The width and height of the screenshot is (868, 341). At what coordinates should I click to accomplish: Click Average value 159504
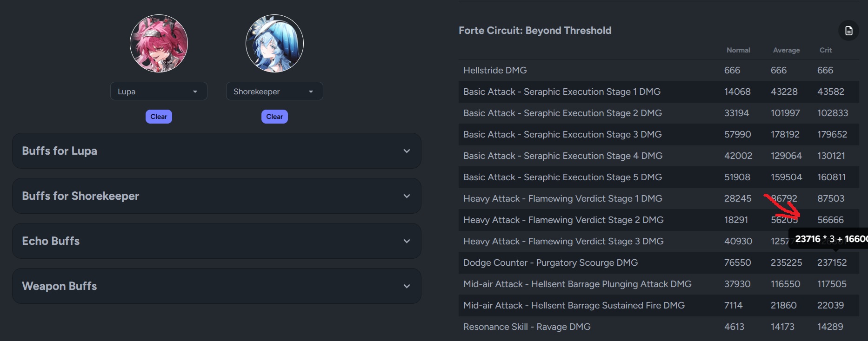(x=787, y=177)
